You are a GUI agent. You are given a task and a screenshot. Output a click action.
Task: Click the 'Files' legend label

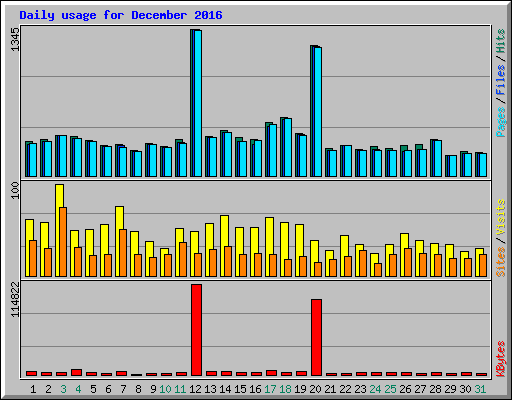click(500, 80)
